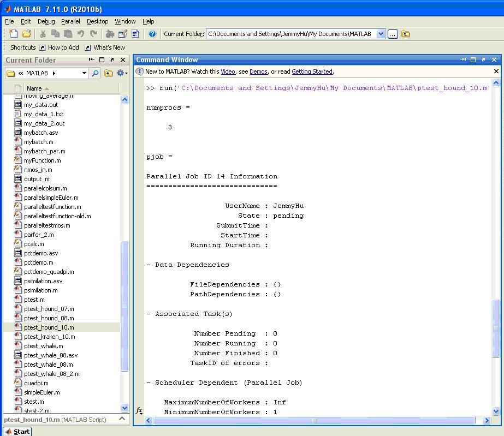Launch the GUIDE tool icon
Image resolution: width=504 pixels, height=436 pixels.
123,34
